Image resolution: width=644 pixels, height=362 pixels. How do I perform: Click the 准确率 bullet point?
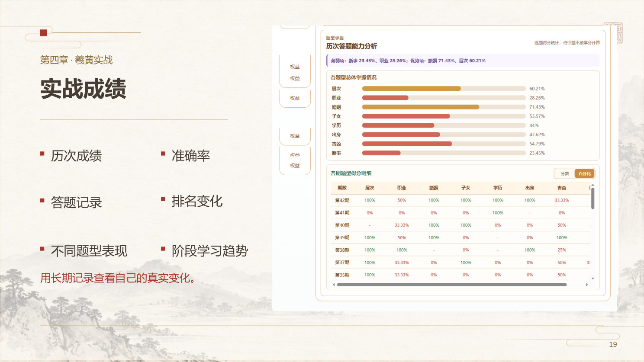coord(190,156)
